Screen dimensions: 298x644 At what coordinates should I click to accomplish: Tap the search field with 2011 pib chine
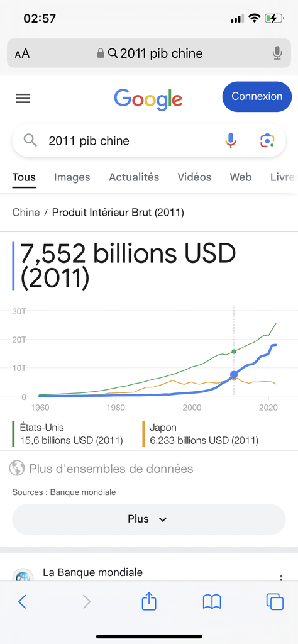[x=149, y=141]
